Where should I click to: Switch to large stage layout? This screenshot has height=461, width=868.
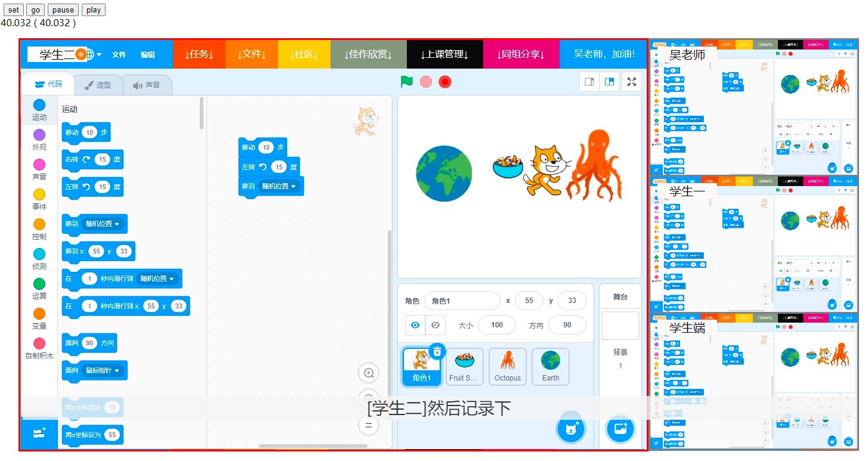(610, 82)
